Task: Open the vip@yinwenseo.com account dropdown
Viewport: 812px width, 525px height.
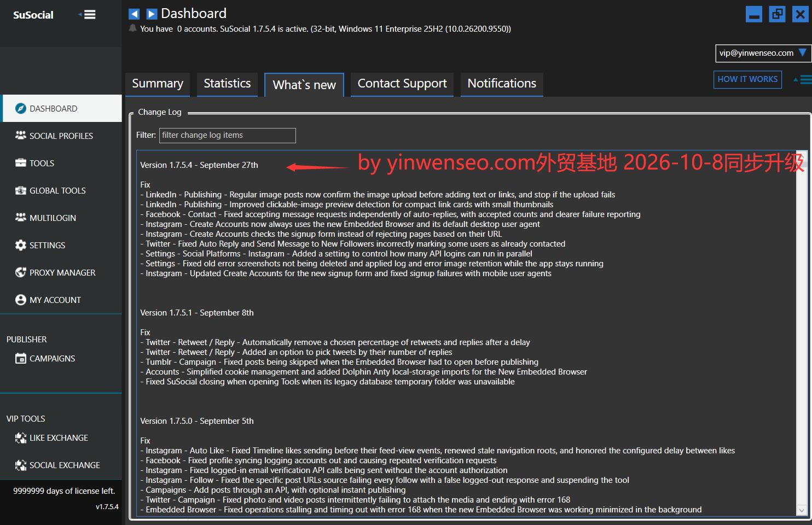Action: click(x=763, y=53)
